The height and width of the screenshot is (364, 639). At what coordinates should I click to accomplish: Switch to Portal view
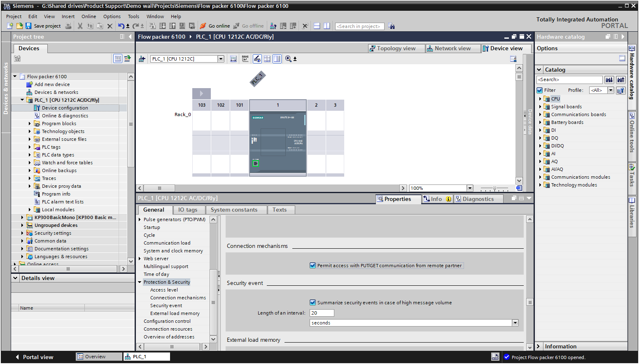tap(34, 357)
